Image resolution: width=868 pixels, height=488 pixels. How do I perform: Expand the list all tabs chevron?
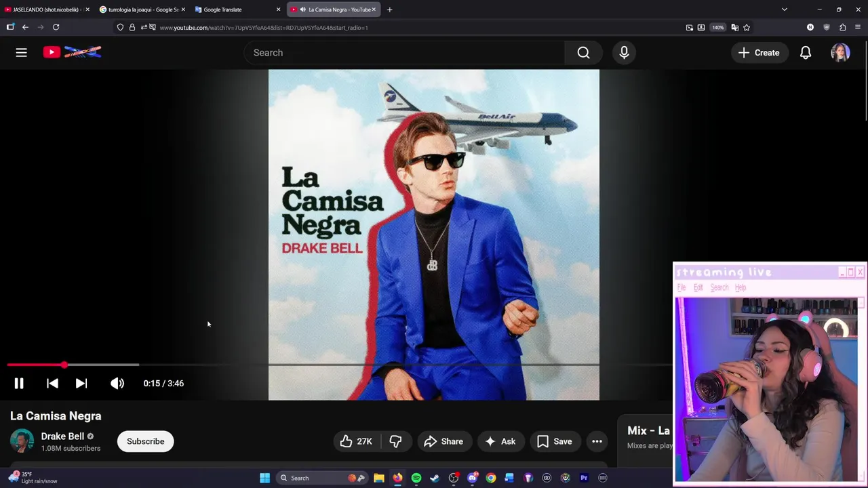click(785, 9)
